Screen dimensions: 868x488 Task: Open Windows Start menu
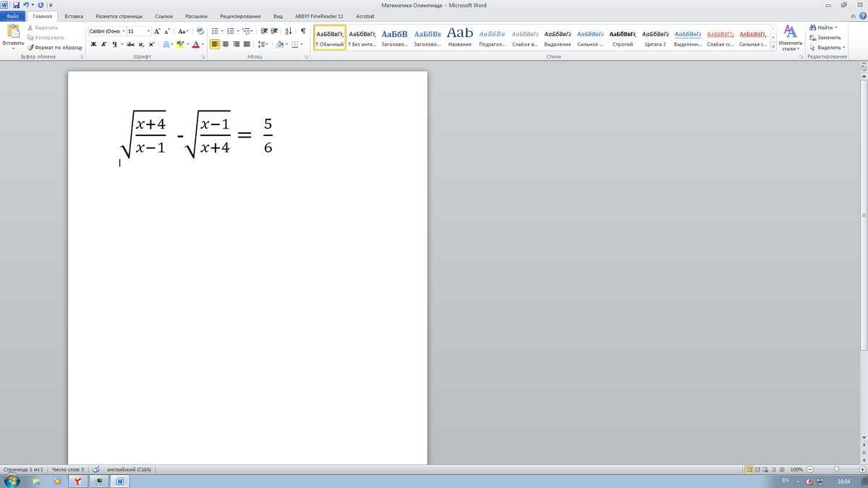[12, 481]
